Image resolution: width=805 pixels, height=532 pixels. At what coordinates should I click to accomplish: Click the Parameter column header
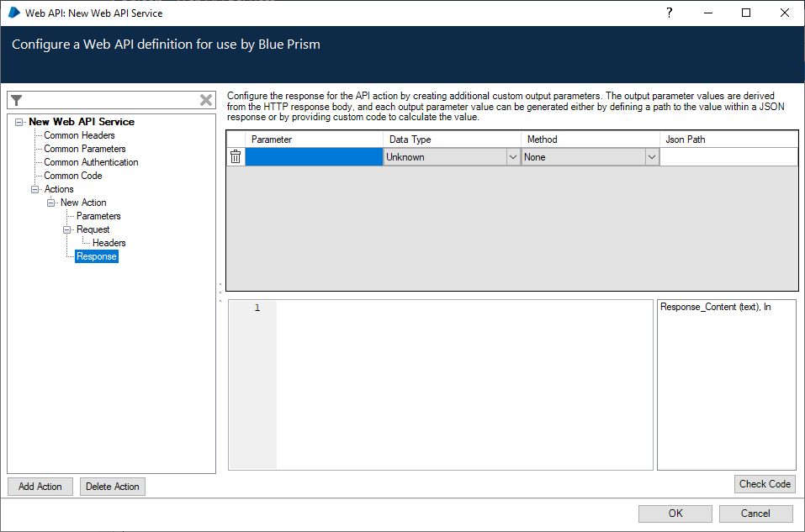(314, 140)
